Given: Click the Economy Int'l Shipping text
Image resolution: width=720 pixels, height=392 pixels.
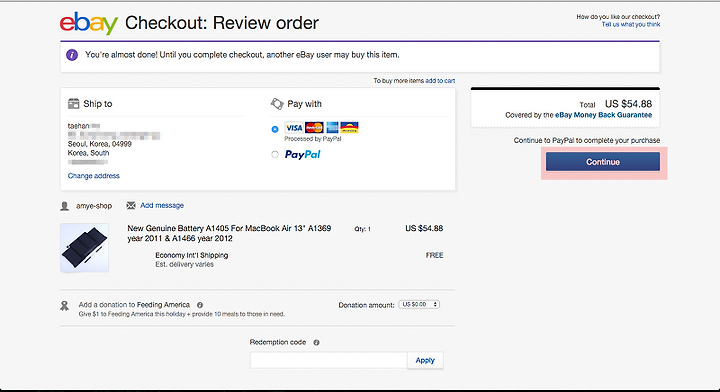Looking at the screenshot, I should point(191,255).
